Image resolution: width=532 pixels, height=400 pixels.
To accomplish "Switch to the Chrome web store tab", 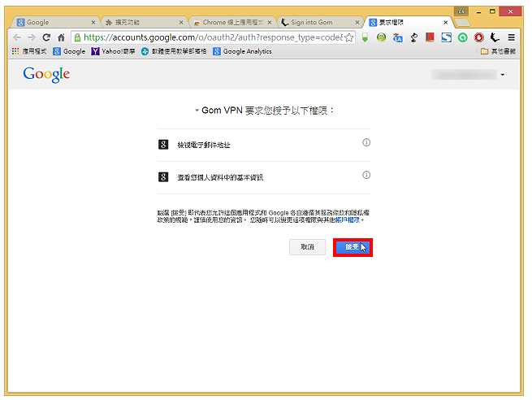I will [x=232, y=23].
